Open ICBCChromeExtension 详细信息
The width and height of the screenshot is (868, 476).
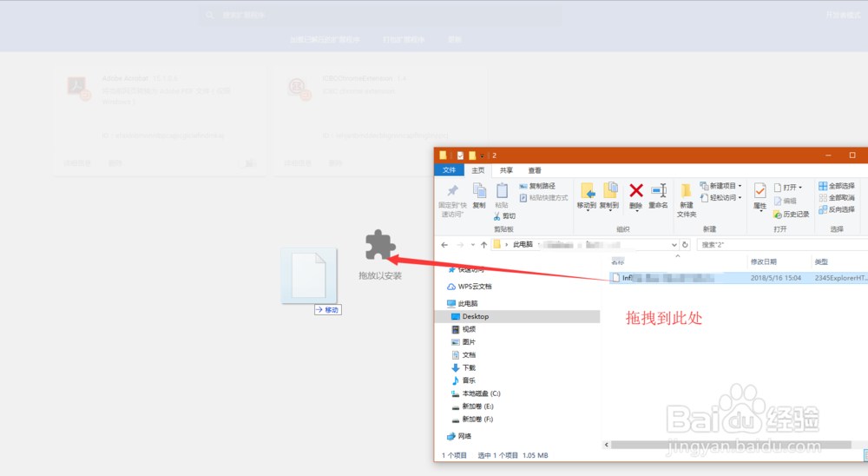(298, 163)
